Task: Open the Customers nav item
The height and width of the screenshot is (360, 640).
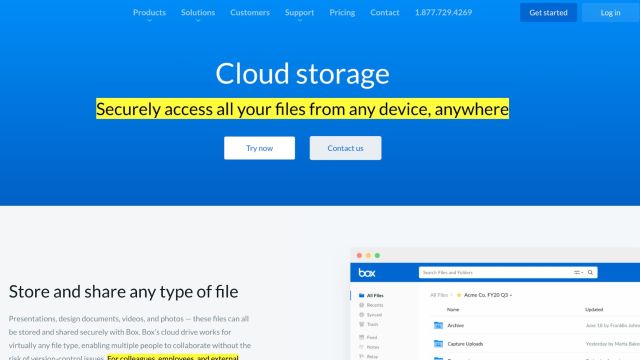Action: coord(250,12)
